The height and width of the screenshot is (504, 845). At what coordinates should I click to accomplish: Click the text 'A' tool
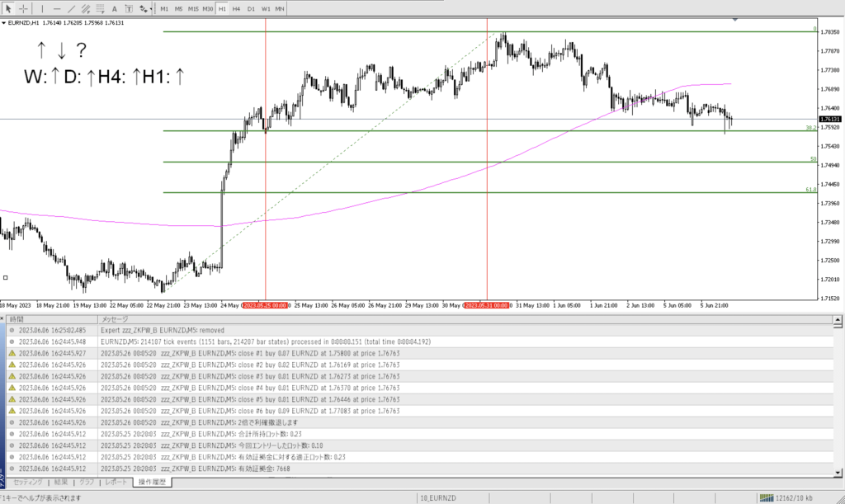click(x=115, y=8)
